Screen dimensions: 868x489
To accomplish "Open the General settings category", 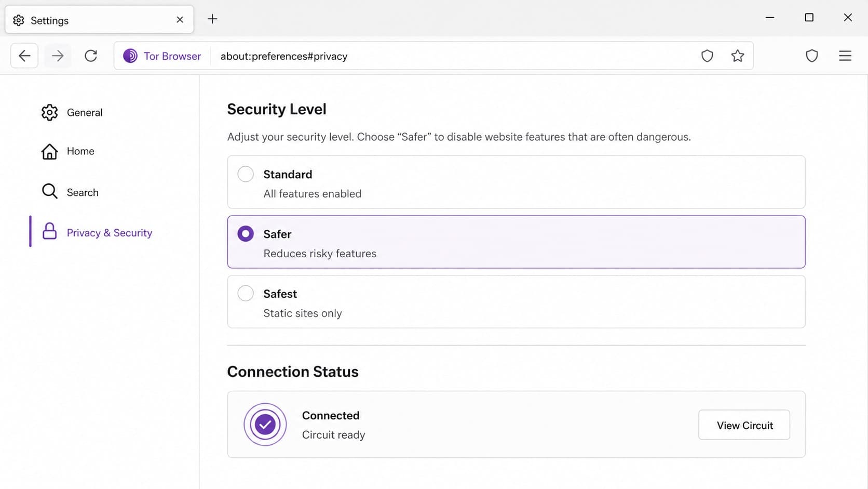I will point(85,112).
